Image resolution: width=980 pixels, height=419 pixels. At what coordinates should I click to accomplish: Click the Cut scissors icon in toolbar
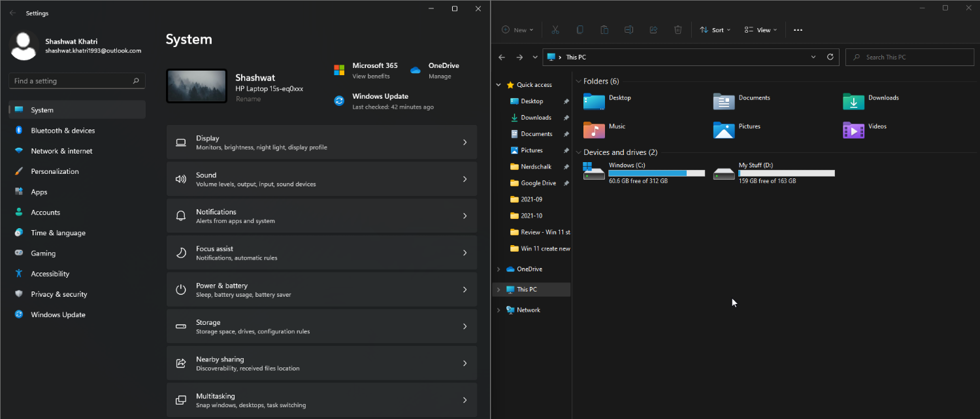point(555,30)
